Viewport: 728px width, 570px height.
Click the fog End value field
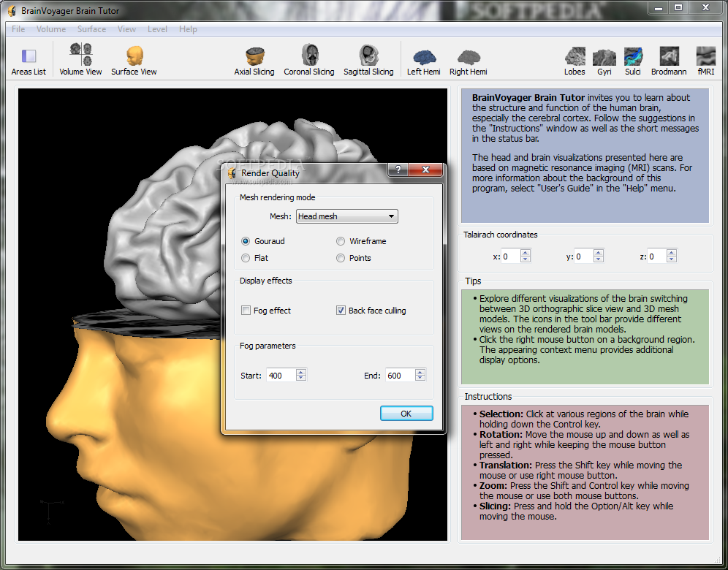[x=401, y=376]
